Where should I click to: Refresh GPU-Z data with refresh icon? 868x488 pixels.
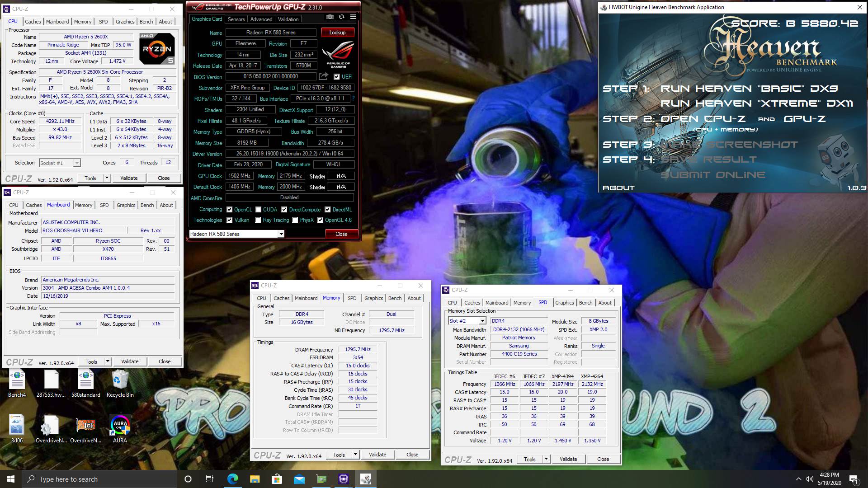click(342, 17)
